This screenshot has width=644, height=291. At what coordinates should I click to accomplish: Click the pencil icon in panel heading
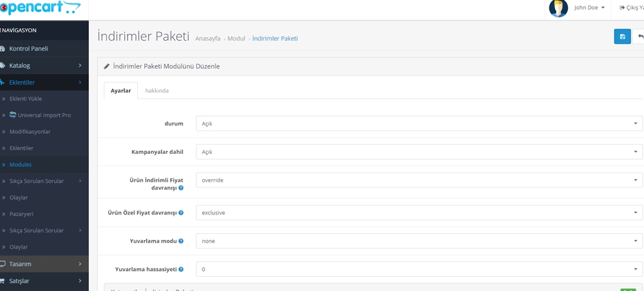click(107, 66)
